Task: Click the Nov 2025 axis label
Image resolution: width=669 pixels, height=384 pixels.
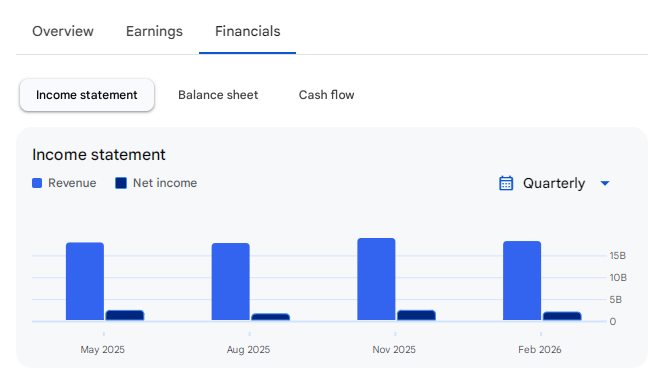Action: tap(394, 349)
